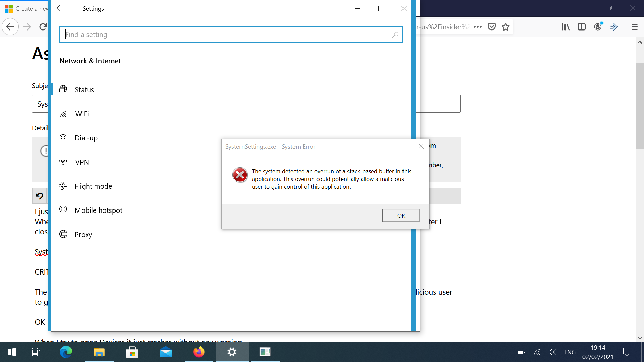Click OK in System Error dialog
Screen dimensions: 644x362
tap(401, 216)
